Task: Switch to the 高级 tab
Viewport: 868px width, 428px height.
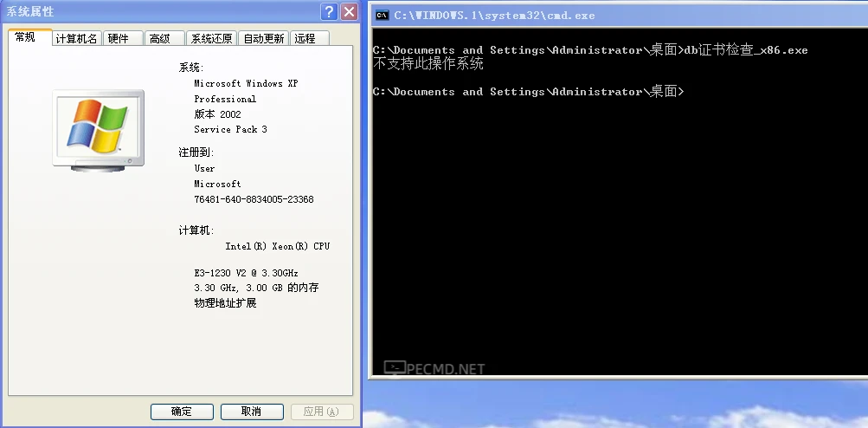Action: [x=164, y=38]
